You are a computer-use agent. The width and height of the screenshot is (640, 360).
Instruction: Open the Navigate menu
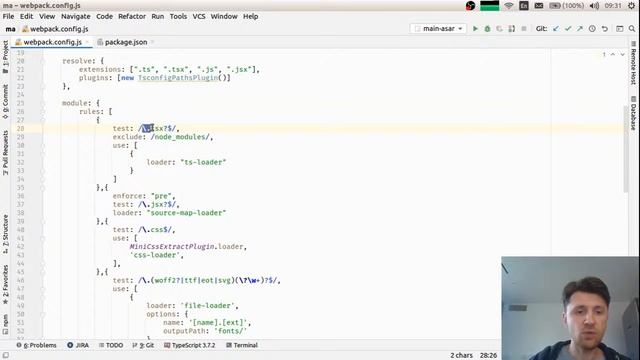76,16
